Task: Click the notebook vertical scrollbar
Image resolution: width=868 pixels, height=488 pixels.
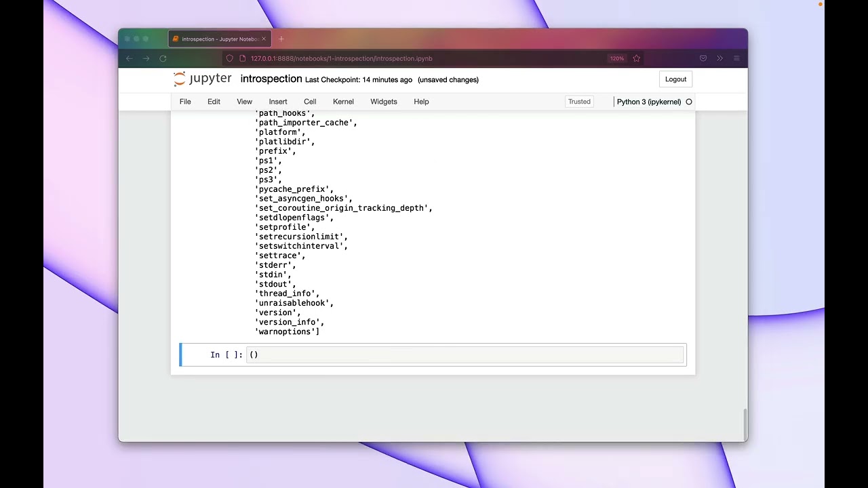Action: [x=744, y=424]
